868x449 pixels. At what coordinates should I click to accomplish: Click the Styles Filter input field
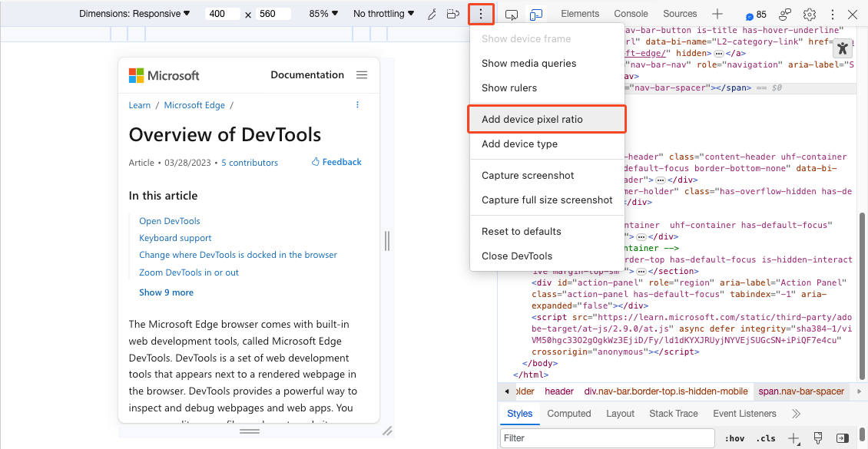(x=607, y=438)
